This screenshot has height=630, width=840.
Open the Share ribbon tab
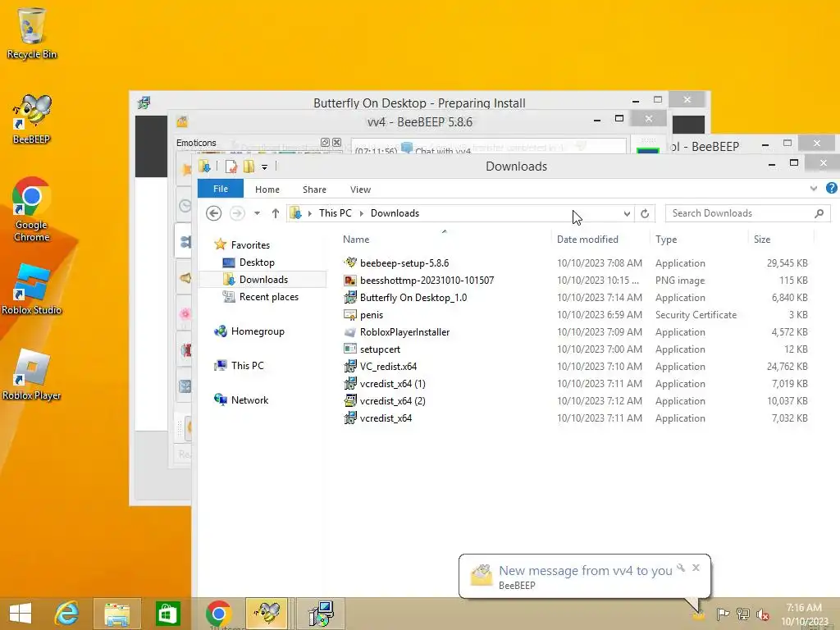pos(314,189)
